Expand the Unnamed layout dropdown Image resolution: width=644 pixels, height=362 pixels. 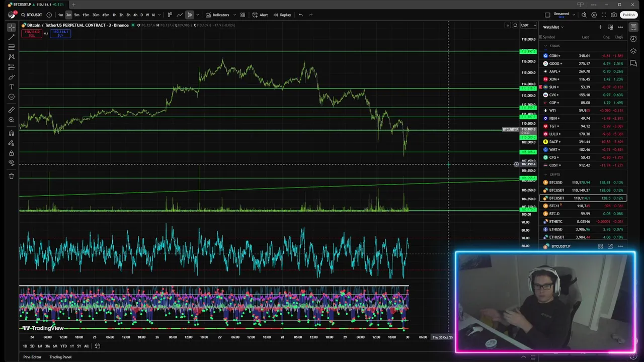point(574,15)
